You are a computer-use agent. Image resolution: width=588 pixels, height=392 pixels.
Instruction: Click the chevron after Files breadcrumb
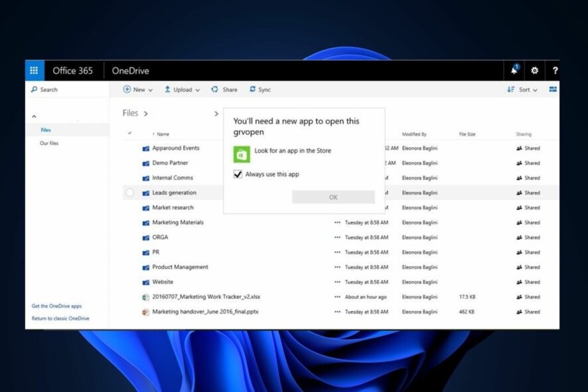click(x=146, y=114)
